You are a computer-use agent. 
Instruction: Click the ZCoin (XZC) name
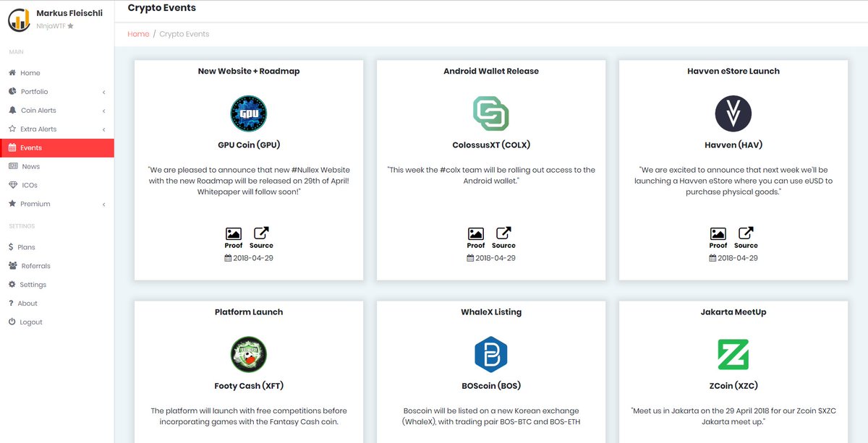click(x=733, y=386)
